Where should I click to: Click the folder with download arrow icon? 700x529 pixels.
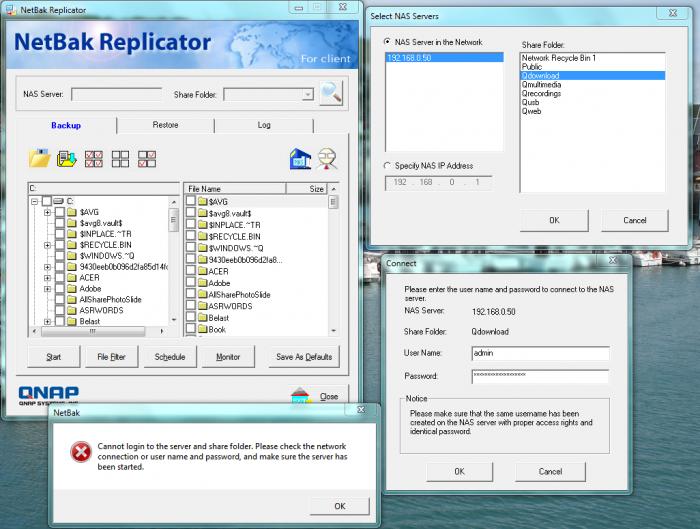[67, 159]
